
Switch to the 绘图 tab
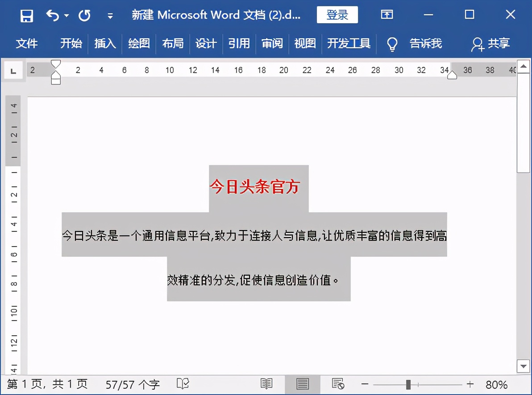coord(139,43)
